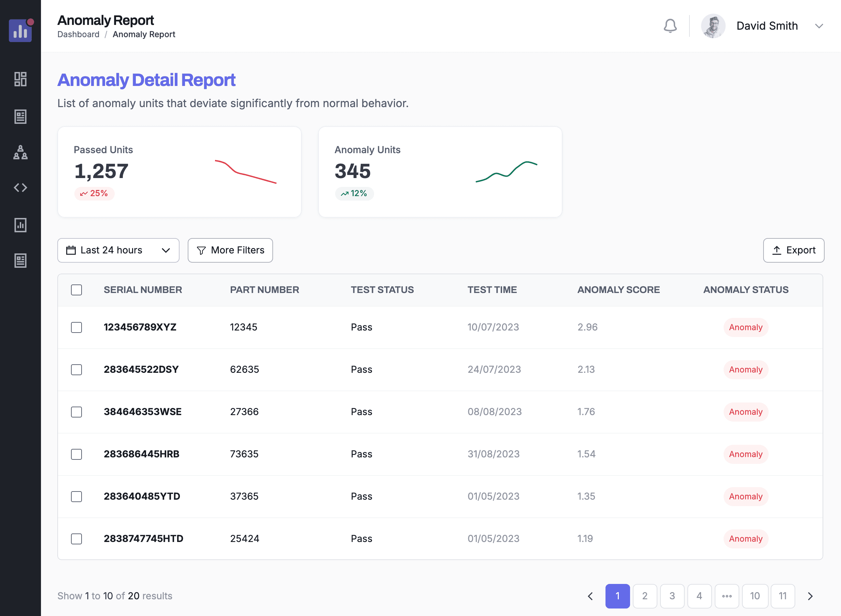Open the bar chart report sidebar icon

tap(20, 225)
